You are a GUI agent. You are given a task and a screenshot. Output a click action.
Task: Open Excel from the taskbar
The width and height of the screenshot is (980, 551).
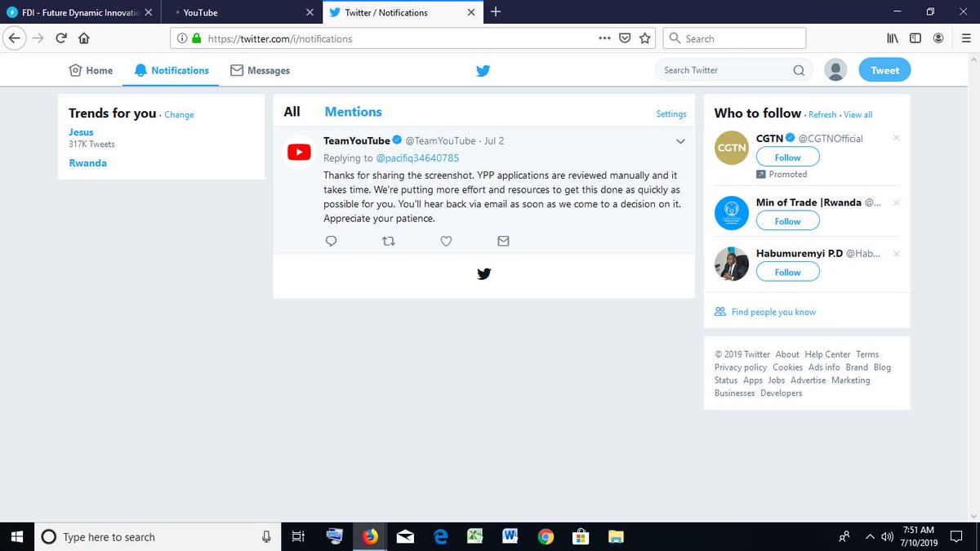(x=475, y=536)
